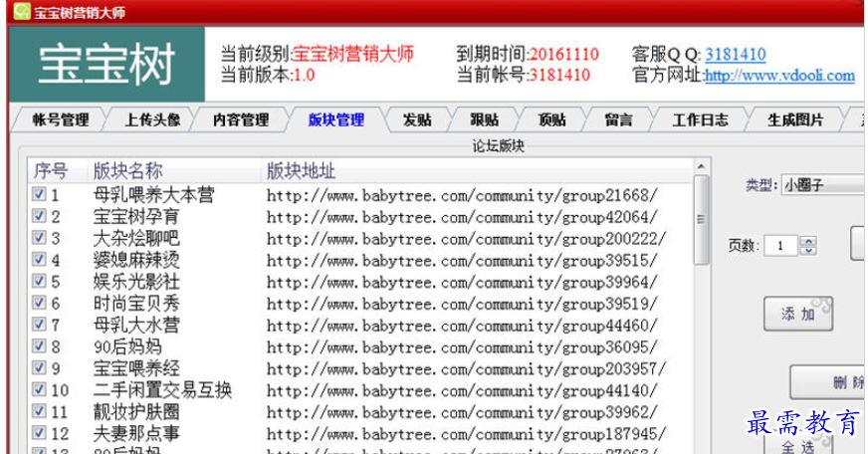Select the 娱乐光影社 row name
Screen dimensions: 868x454
136,282
